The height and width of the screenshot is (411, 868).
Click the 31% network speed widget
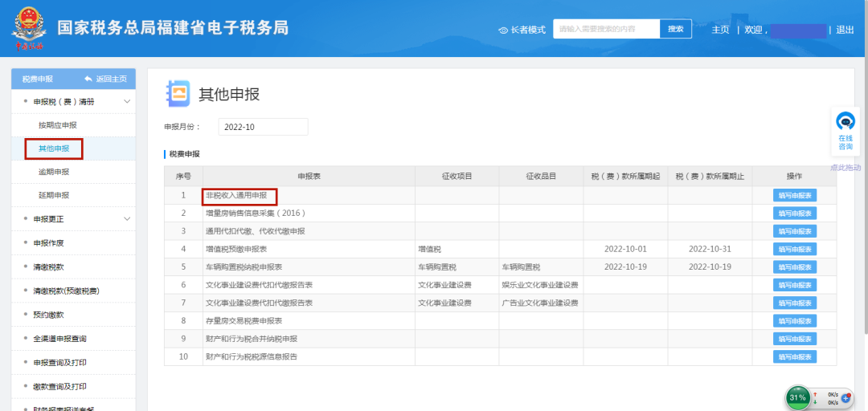(x=797, y=397)
